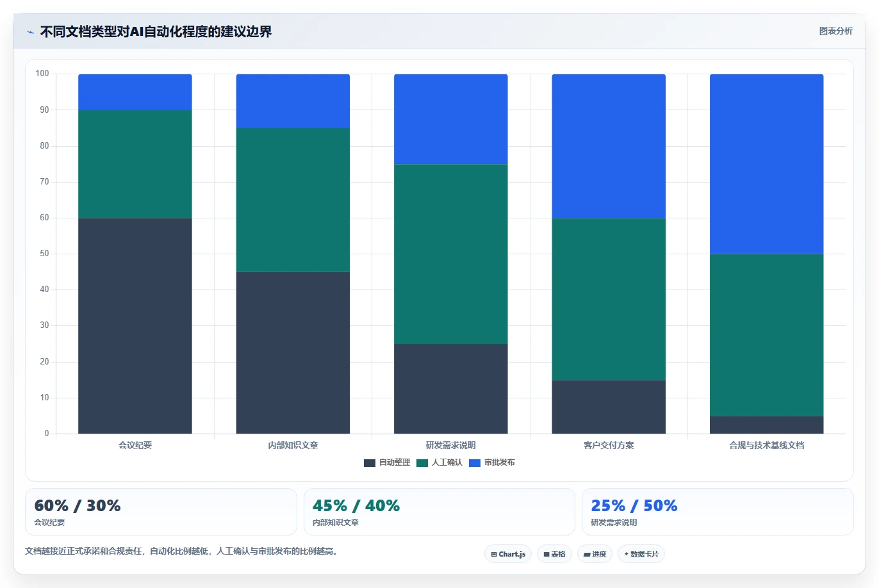Viewport: 879px width, 588px height.
Task: Click the 合规与技术基线文档 x-axis label
Action: pyautogui.click(x=767, y=445)
